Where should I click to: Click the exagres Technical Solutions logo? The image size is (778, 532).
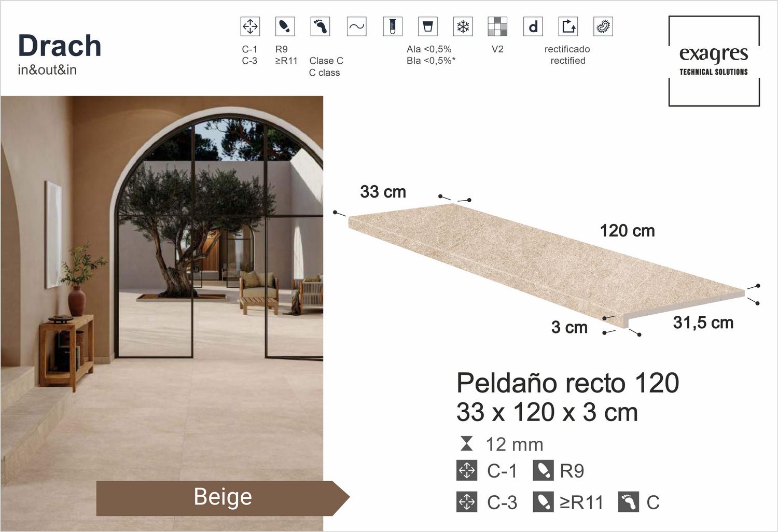coord(714,61)
